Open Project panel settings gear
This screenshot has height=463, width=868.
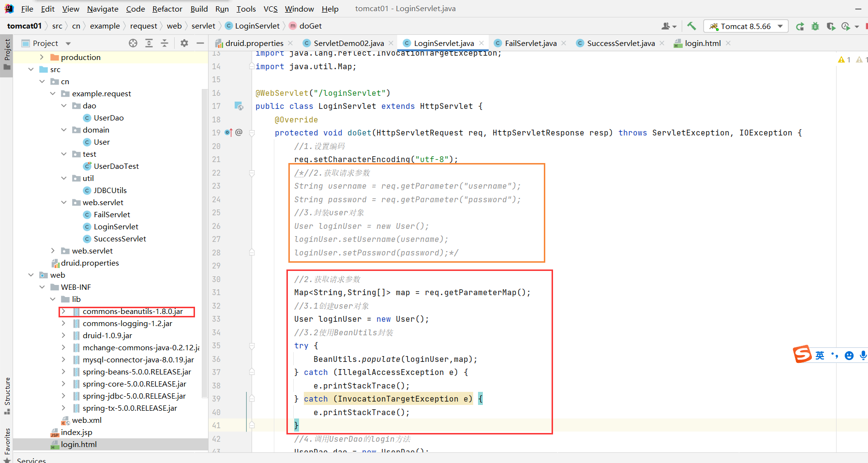(184, 43)
